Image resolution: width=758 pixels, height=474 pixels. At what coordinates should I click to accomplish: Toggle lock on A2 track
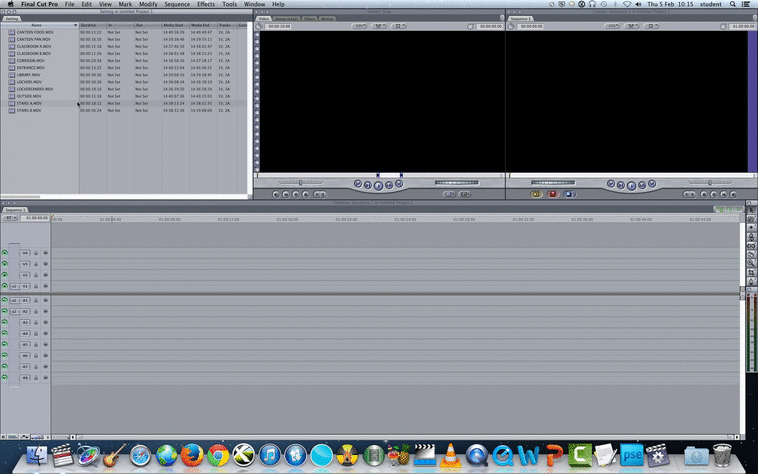pos(36,312)
